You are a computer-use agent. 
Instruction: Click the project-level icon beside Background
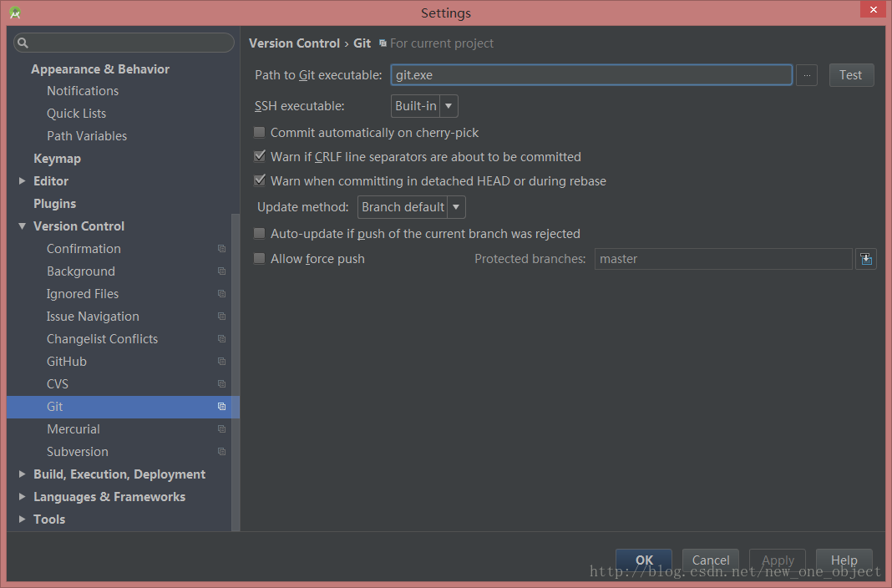coord(222,271)
